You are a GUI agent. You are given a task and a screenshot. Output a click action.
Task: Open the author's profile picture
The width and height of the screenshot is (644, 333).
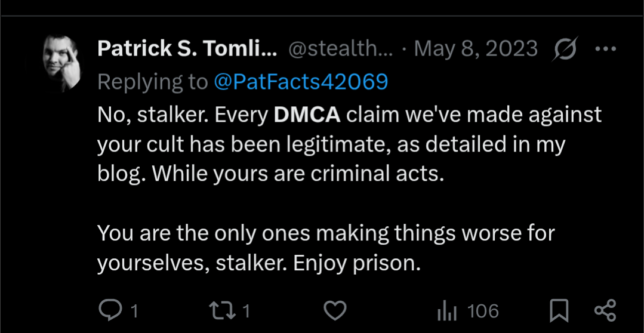coord(61,63)
